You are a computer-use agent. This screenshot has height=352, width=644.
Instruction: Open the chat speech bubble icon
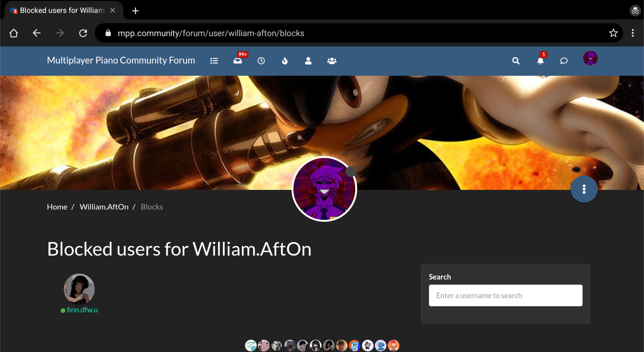(x=564, y=61)
